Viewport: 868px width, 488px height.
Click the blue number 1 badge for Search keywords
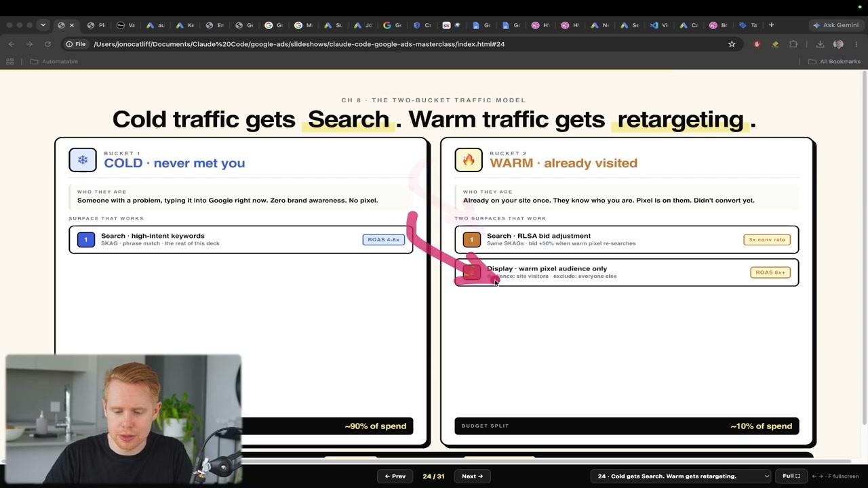(86, 239)
